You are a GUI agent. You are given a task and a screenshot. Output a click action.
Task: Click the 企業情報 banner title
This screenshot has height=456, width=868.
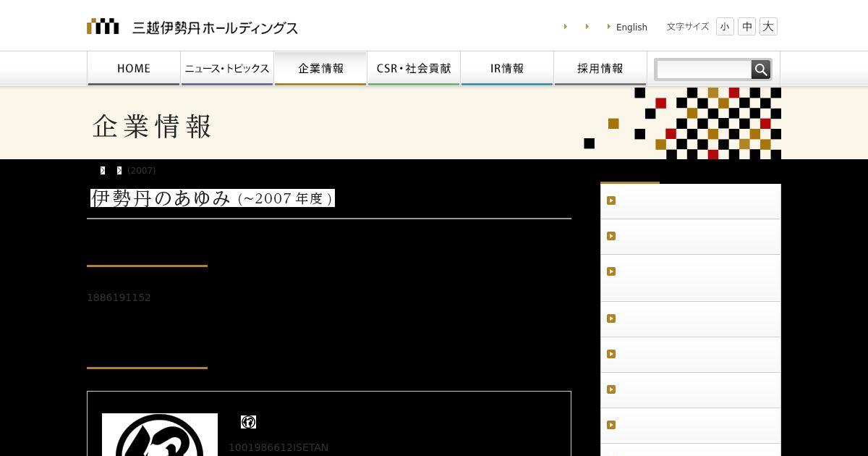click(x=152, y=126)
